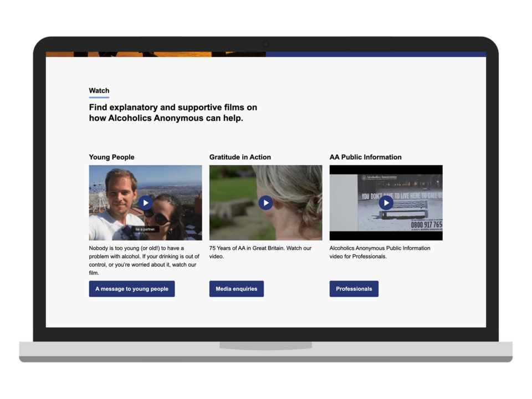The width and height of the screenshot is (532, 399).
Task: Play the Young People video
Action: (146, 203)
